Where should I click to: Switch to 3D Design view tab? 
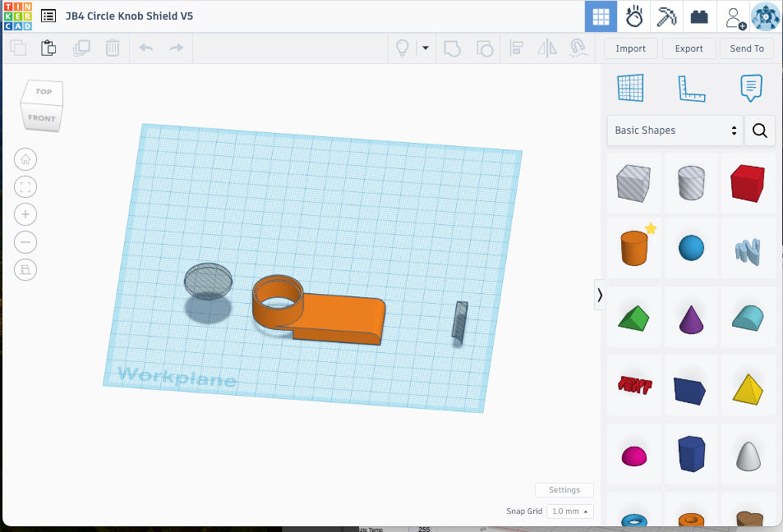tap(601, 16)
